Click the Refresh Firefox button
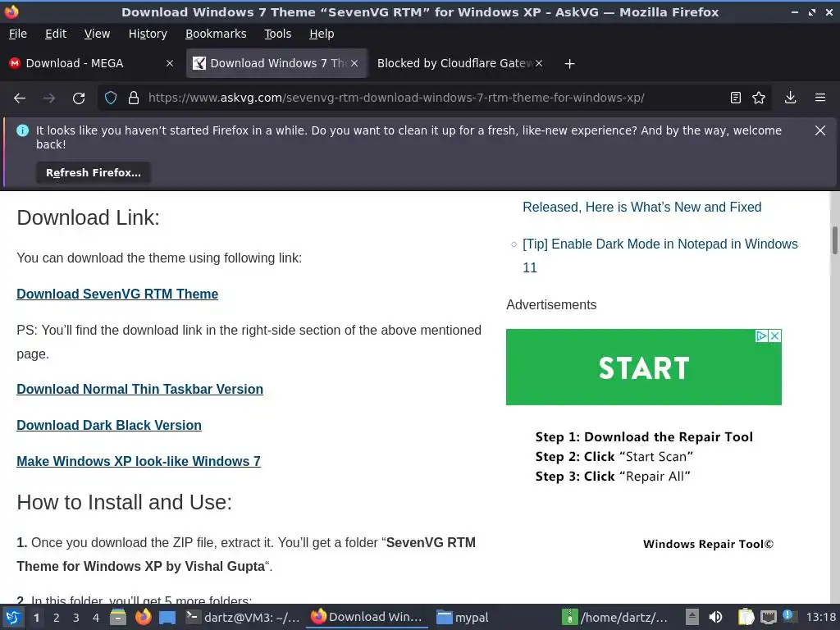This screenshot has height=630, width=840. (x=94, y=172)
